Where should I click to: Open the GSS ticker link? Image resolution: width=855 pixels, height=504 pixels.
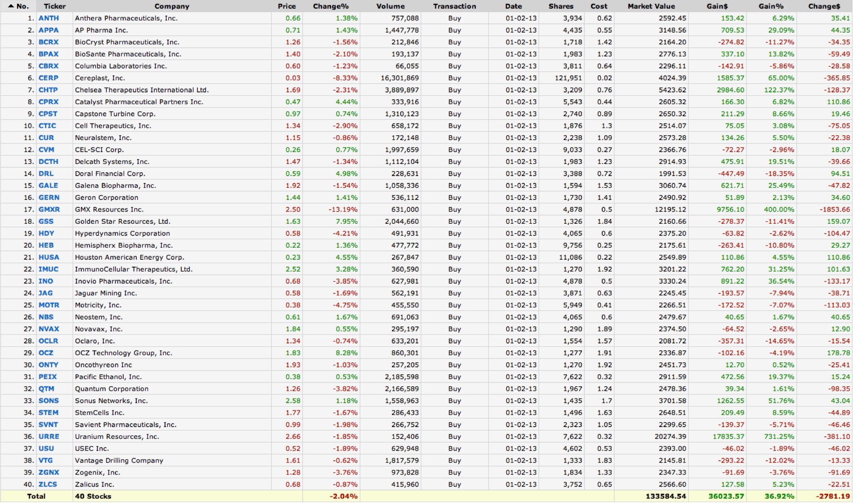tap(46, 221)
